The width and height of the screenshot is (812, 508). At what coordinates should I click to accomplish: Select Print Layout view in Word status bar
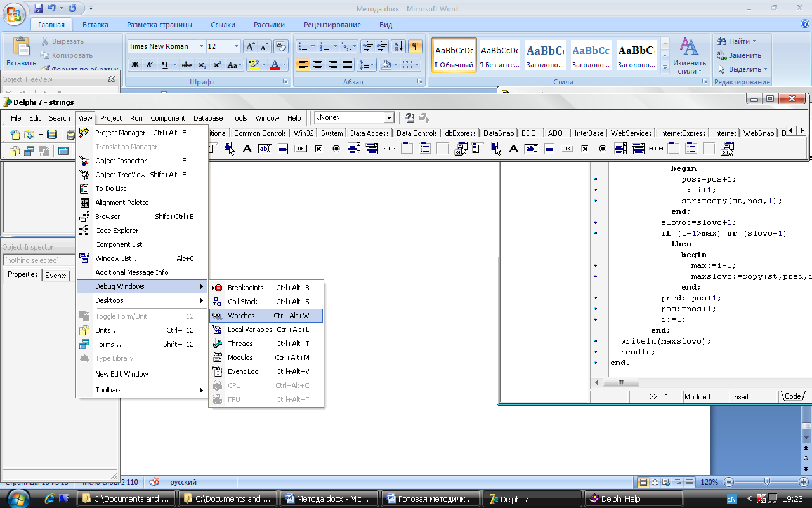coord(644,483)
